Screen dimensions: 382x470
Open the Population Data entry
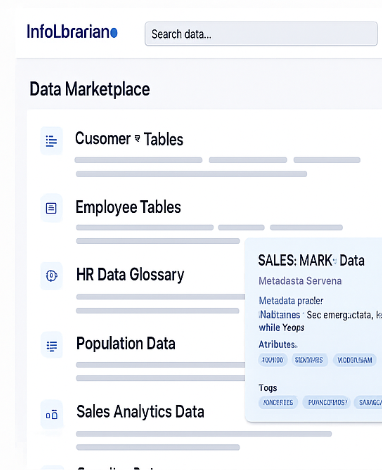126,343
